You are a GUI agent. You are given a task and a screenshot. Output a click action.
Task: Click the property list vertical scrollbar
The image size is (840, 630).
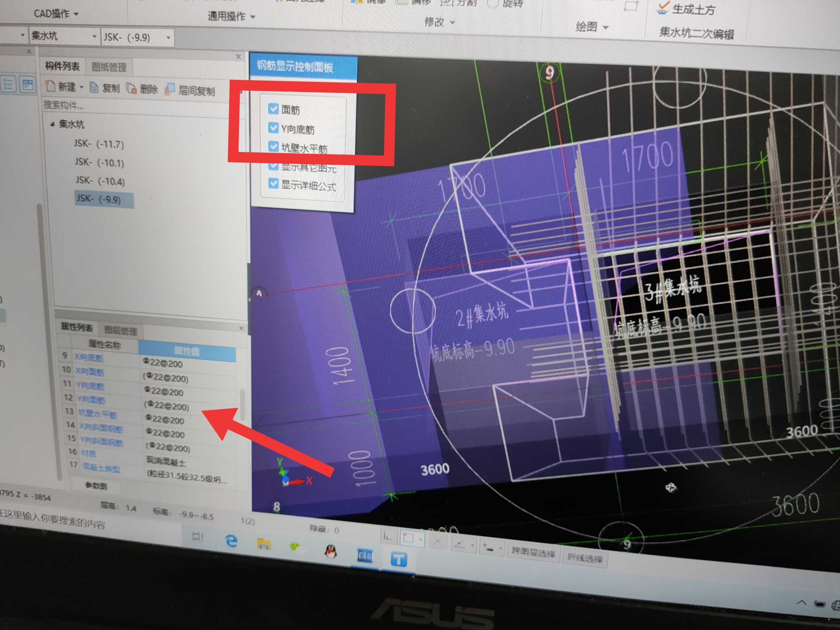[242, 405]
